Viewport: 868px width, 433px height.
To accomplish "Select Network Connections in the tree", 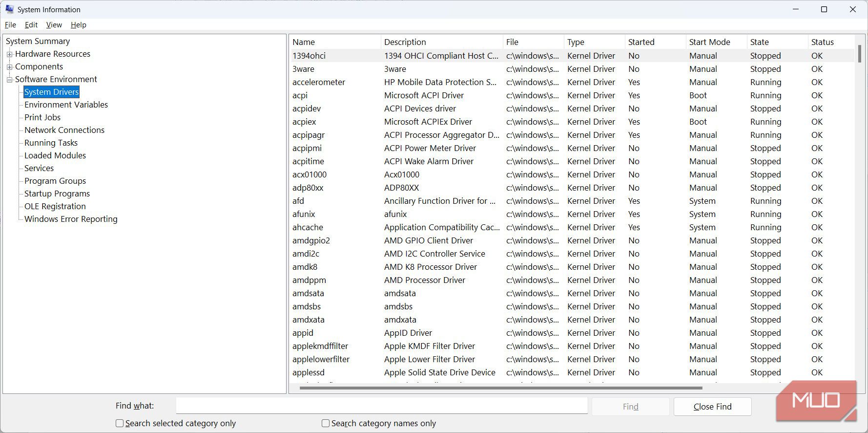I will tap(64, 130).
